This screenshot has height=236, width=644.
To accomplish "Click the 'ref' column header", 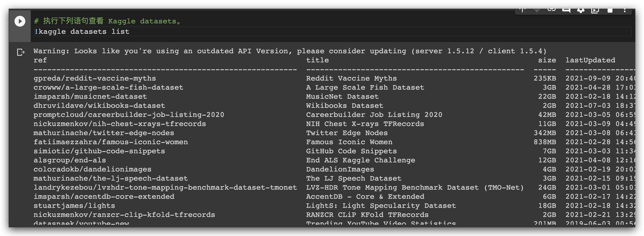I will pos(40,60).
